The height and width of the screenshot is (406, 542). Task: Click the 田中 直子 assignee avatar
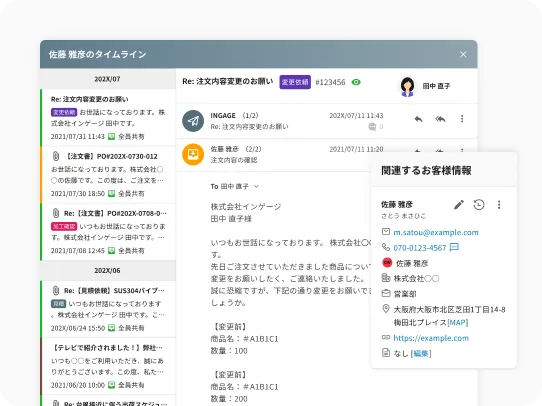pos(407,86)
